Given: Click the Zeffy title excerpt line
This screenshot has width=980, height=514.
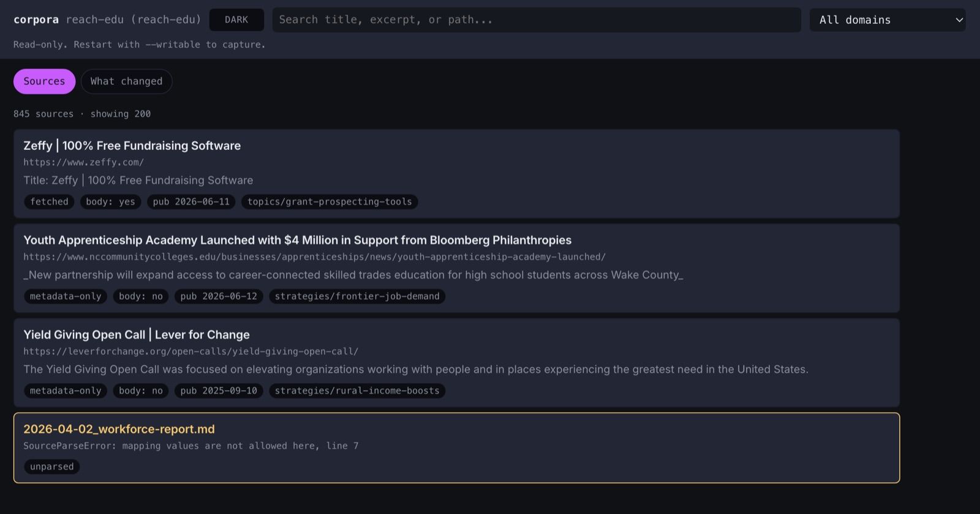Looking at the screenshot, I should point(138,181).
